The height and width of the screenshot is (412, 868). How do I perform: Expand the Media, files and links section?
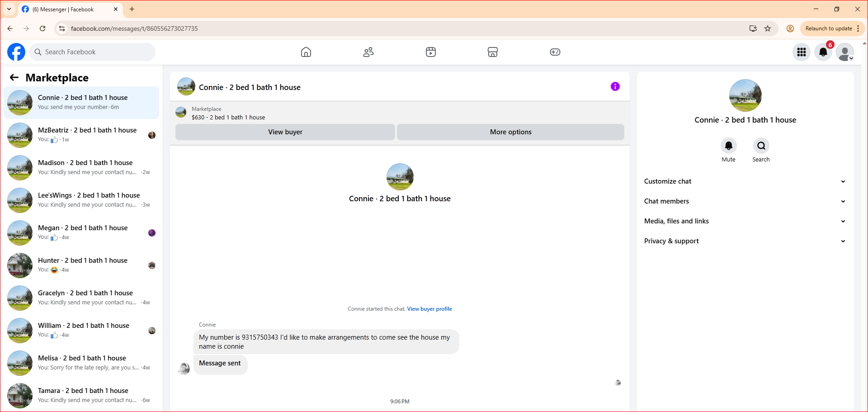pyautogui.click(x=745, y=221)
